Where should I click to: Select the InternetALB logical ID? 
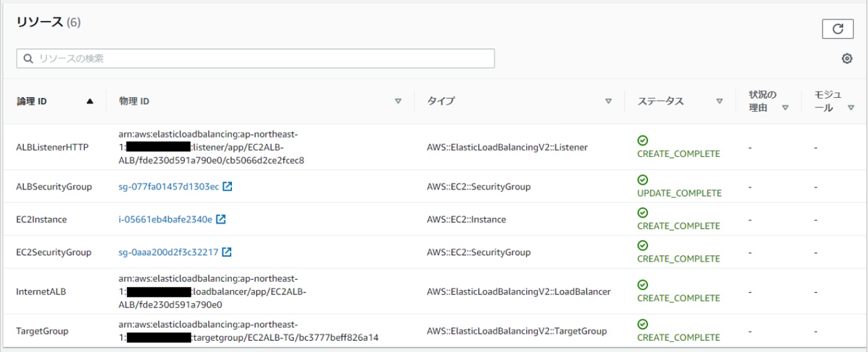(x=42, y=291)
